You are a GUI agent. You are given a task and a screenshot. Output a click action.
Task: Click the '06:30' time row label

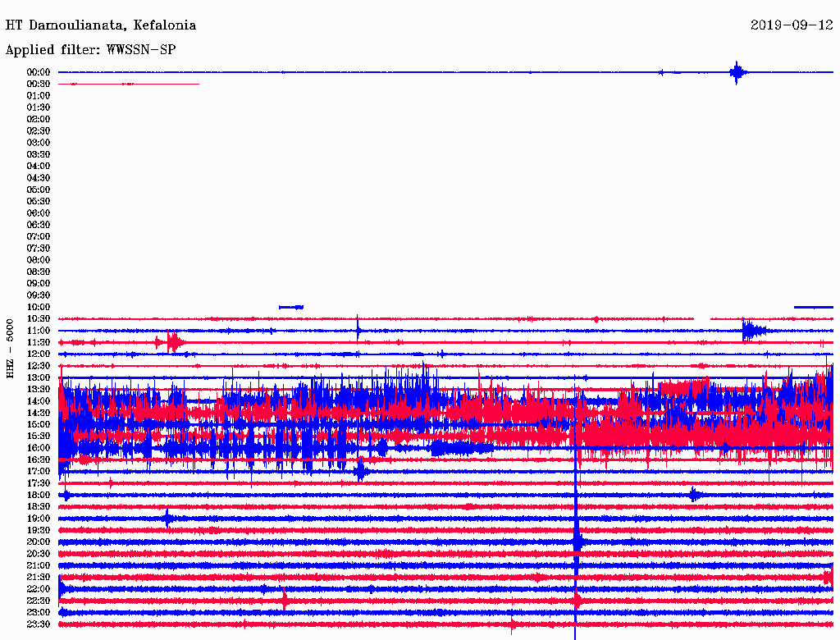click(x=39, y=225)
